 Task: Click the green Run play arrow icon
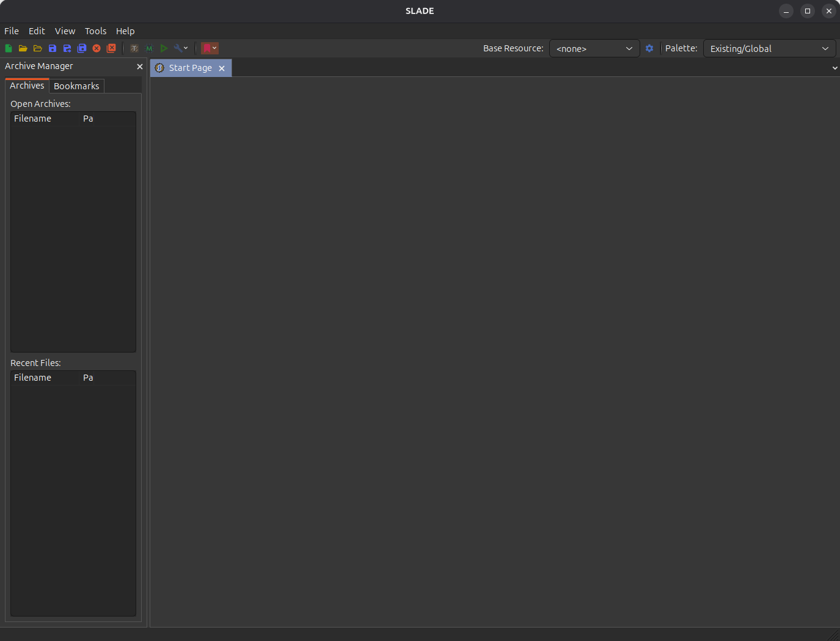164,48
